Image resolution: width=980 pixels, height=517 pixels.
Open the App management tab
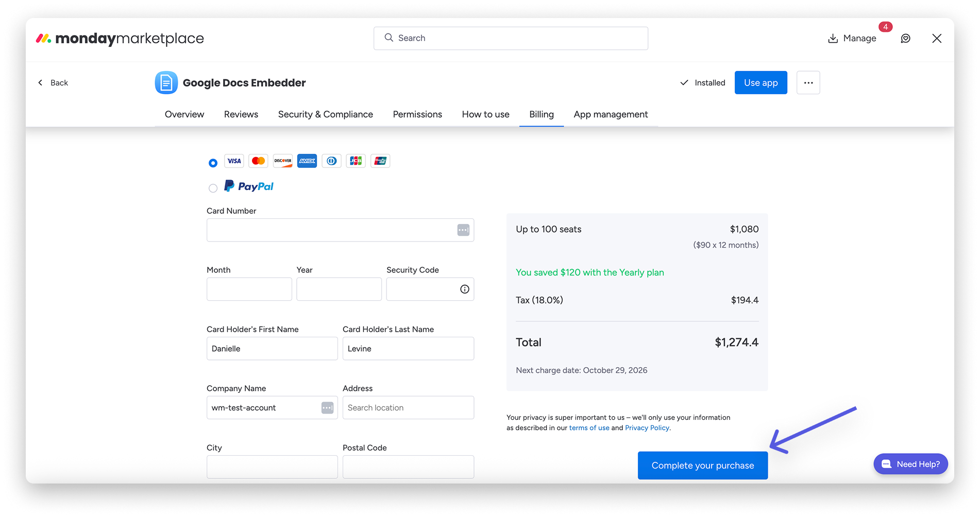[611, 114]
